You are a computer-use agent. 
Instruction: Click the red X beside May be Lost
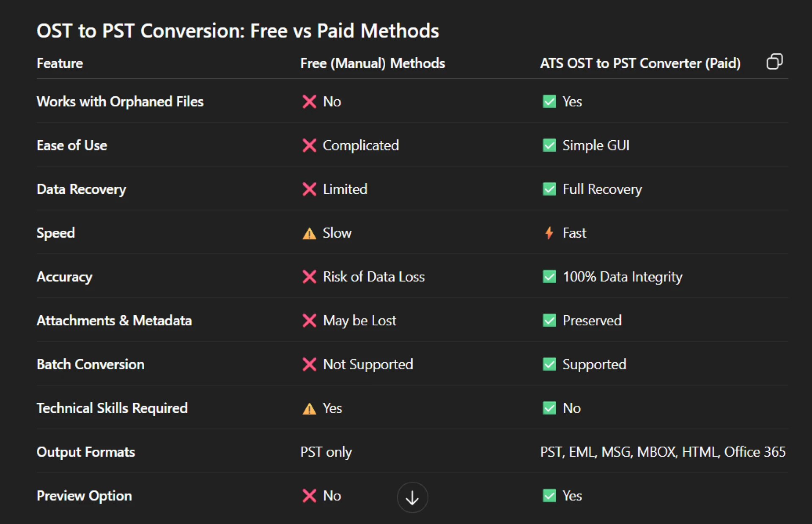click(x=309, y=321)
